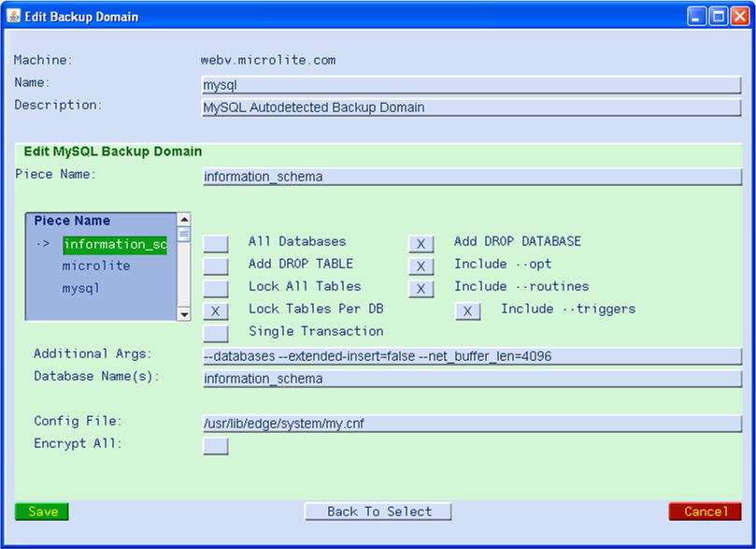The image size is (756, 549).
Task: Uncheck the Include --opt checkbox
Action: (x=421, y=267)
